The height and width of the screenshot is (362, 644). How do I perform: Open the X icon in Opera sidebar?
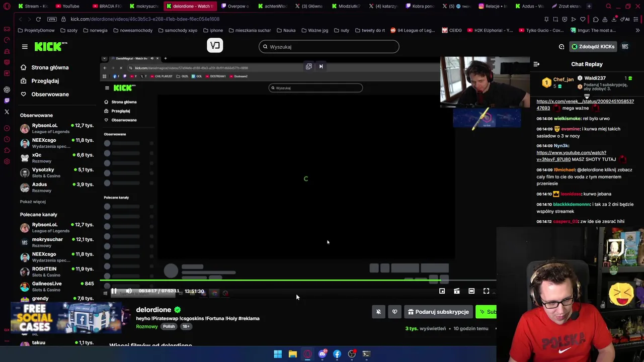click(x=7, y=112)
